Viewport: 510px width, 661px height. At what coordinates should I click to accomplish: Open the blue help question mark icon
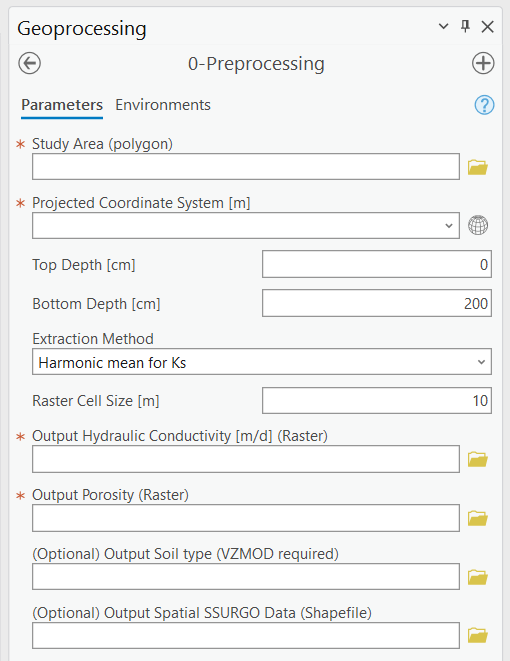coord(484,105)
